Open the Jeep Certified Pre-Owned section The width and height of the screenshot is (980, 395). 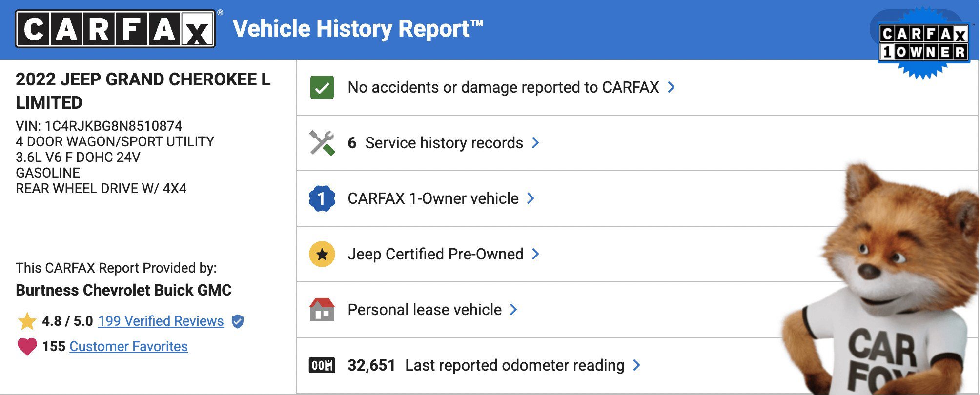point(435,254)
